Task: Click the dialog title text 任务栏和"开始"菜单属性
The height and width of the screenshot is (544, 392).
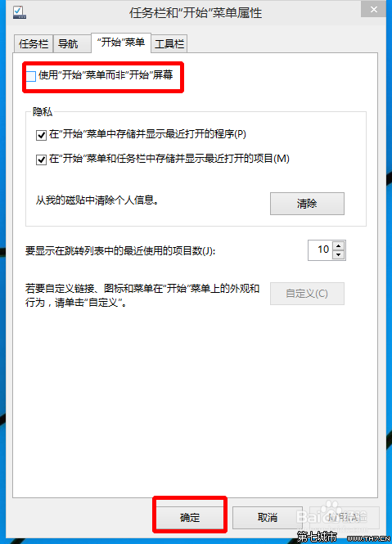Action: coord(196,13)
